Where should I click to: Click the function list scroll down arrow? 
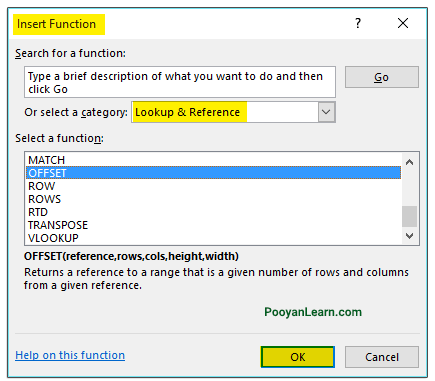click(x=410, y=236)
